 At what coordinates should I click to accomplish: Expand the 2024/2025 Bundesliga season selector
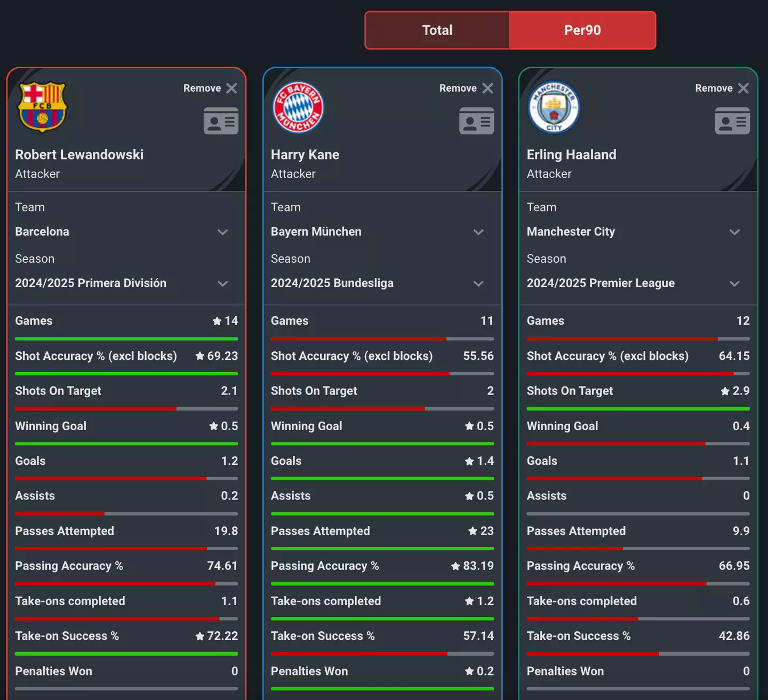[478, 284]
